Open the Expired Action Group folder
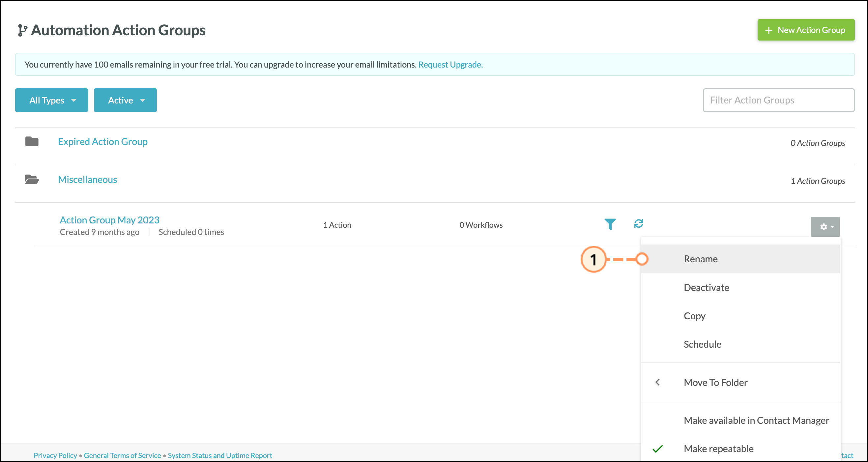The image size is (868, 462). [x=103, y=141]
